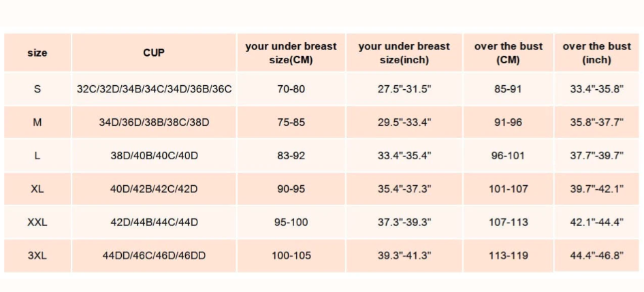Click the "over the bust (CM)" header
Screen dimensions: 644x292
coord(508,53)
